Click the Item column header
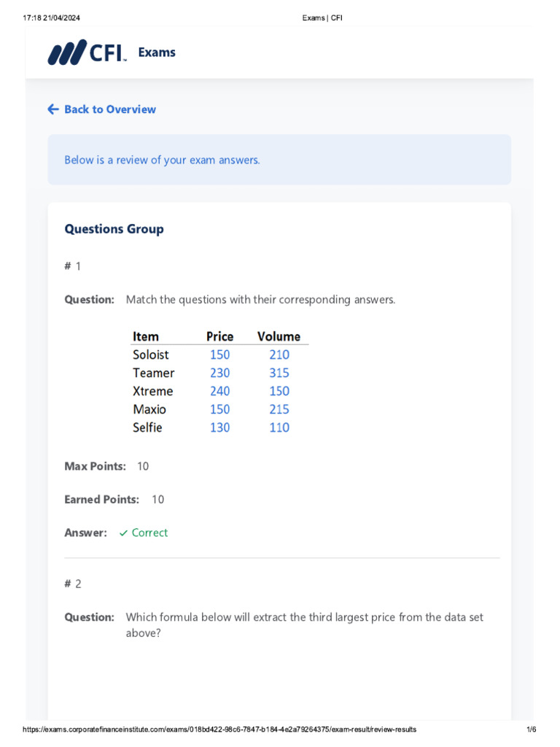 click(x=146, y=336)
